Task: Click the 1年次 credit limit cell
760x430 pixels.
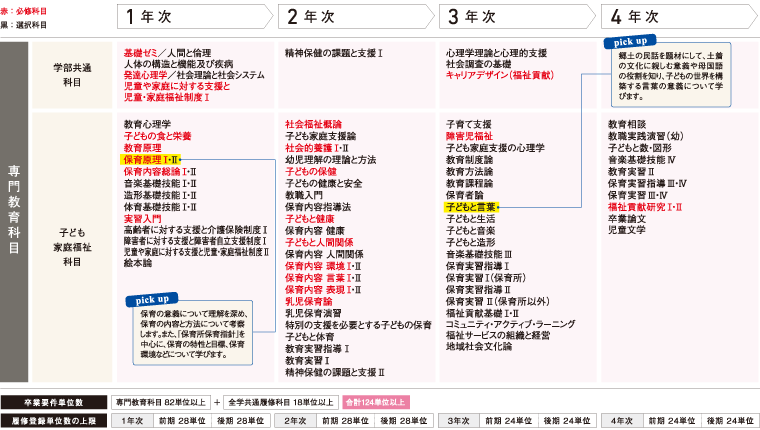Action: tap(132, 421)
